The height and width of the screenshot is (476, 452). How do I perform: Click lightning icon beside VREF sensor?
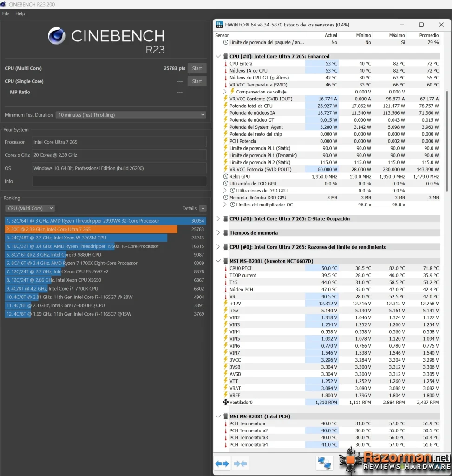point(226,395)
